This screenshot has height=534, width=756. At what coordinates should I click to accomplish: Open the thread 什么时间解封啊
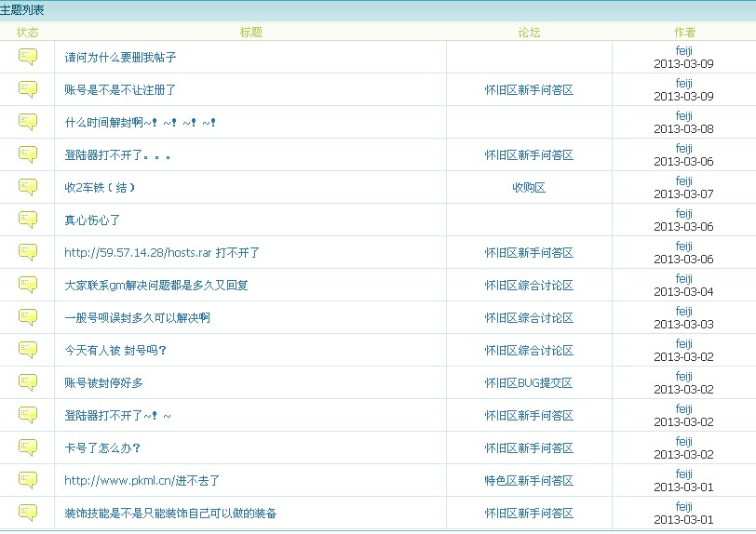pos(140,123)
